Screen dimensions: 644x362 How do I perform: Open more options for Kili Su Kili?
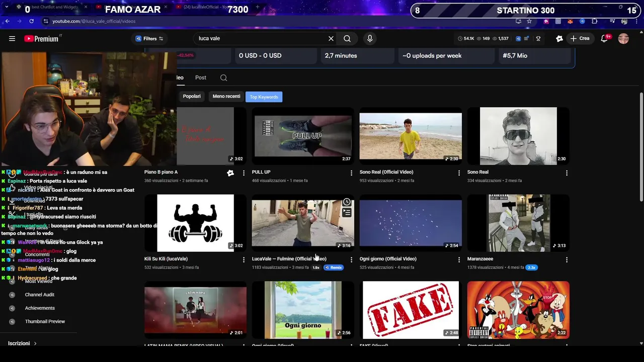pos(244,260)
